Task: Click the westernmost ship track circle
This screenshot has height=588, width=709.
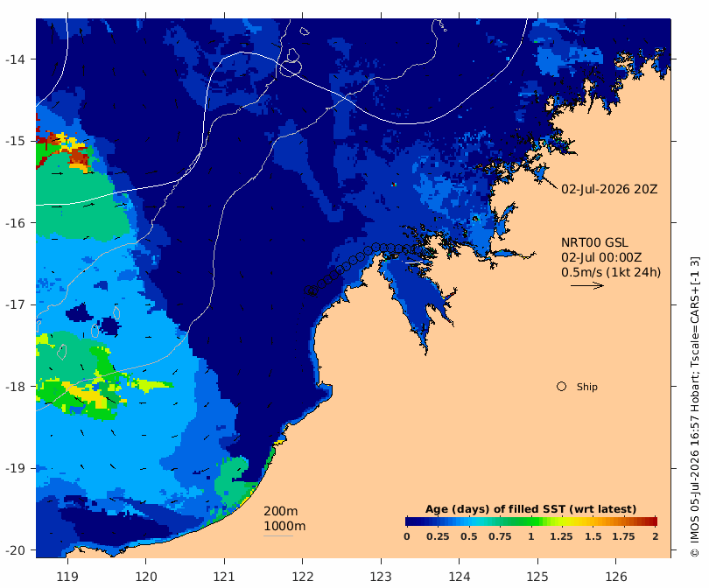Action: [x=308, y=290]
